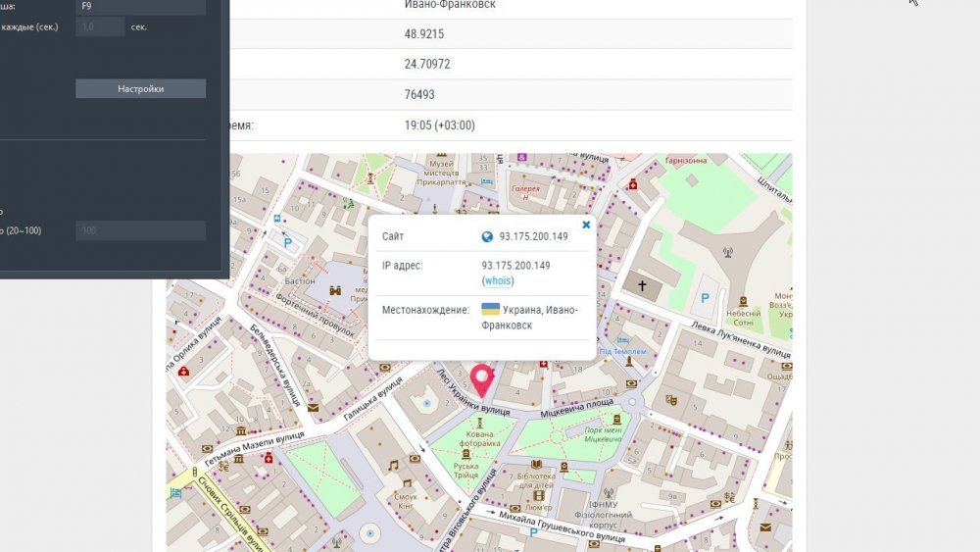Click the red first-aid icon near Орлика вулиця
The width and height of the screenshot is (980, 552).
pyautogui.click(x=184, y=372)
